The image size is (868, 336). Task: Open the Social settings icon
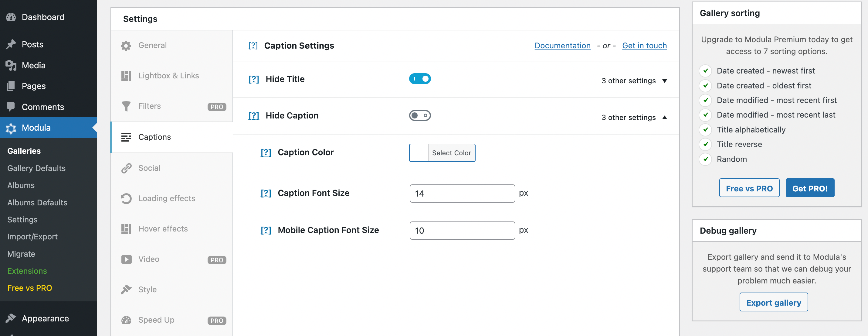(126, 168)
